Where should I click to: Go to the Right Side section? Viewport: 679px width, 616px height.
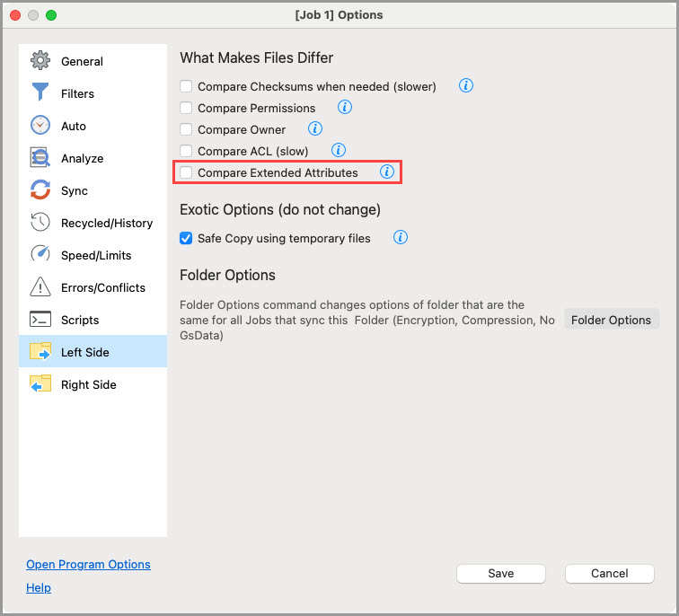point(88,384)
